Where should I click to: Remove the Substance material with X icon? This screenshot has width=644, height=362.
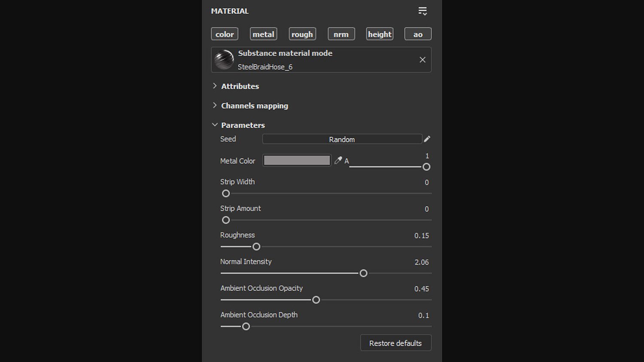coord(422,60)
